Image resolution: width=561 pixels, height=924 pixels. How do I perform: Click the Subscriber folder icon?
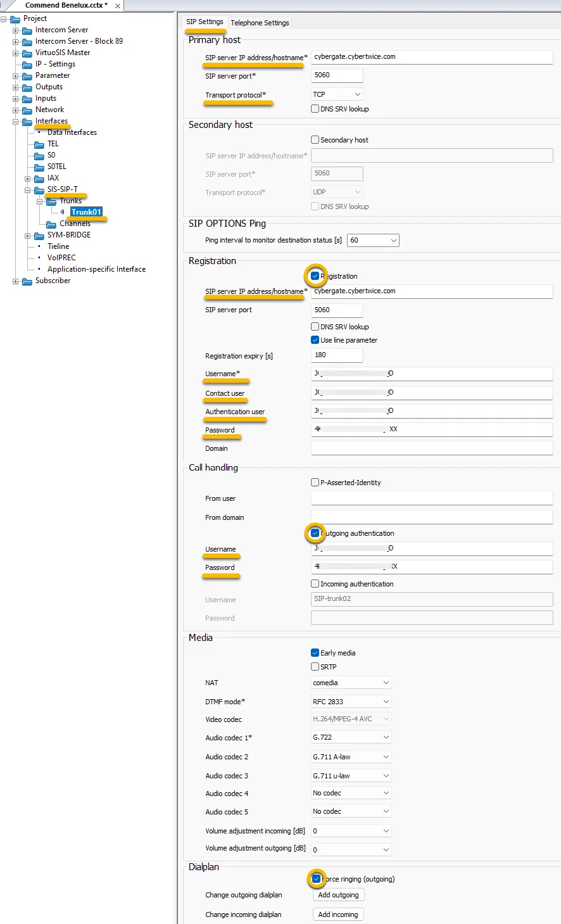click(27, 281)
